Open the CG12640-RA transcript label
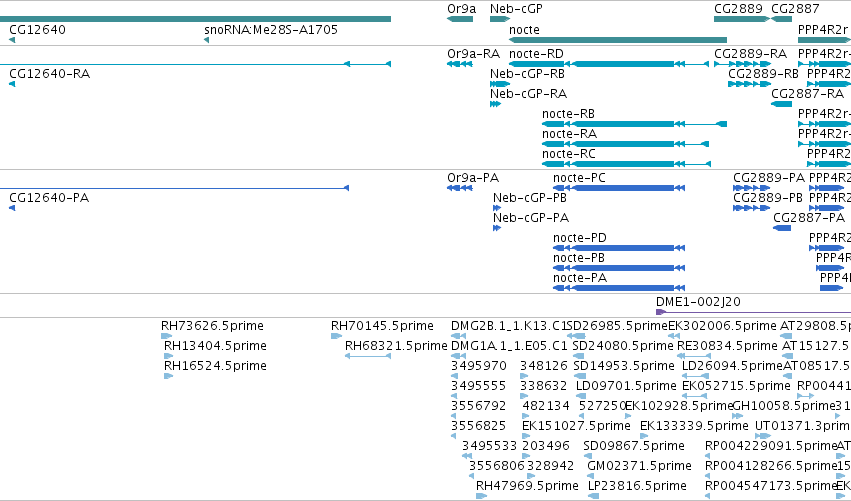This screenshot has height=501, width=851. point(49,74)
